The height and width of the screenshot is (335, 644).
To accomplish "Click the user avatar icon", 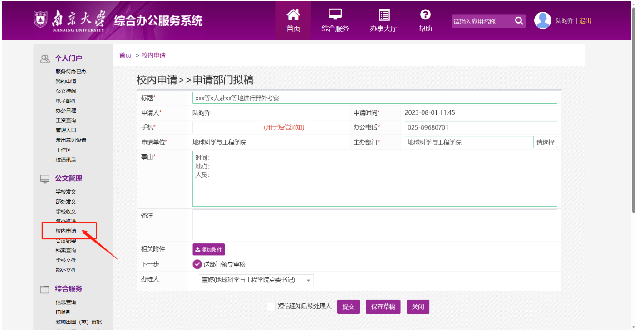I will tap(542, 21).
